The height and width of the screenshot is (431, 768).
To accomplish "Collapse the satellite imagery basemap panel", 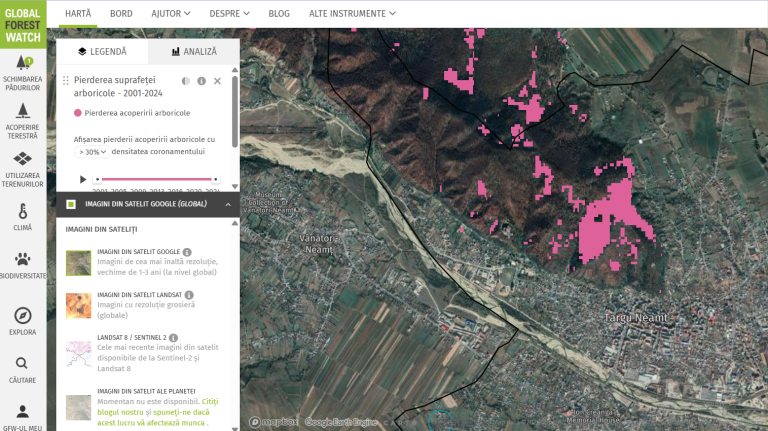I will [227, 204].
